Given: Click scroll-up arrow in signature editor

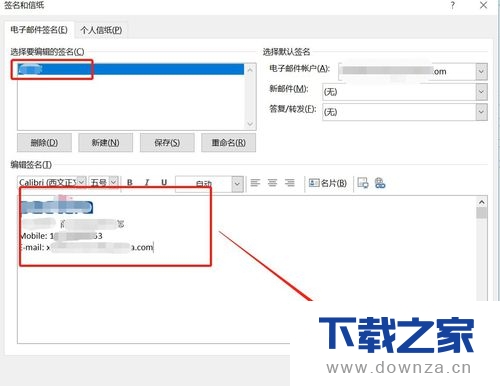Looking at the screenshot, I should [481, 202].
